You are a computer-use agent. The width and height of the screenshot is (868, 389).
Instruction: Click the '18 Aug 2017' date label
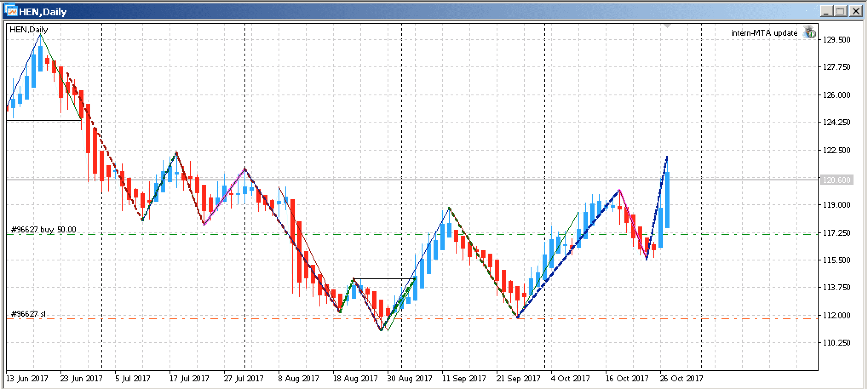[x=355, y=378]
